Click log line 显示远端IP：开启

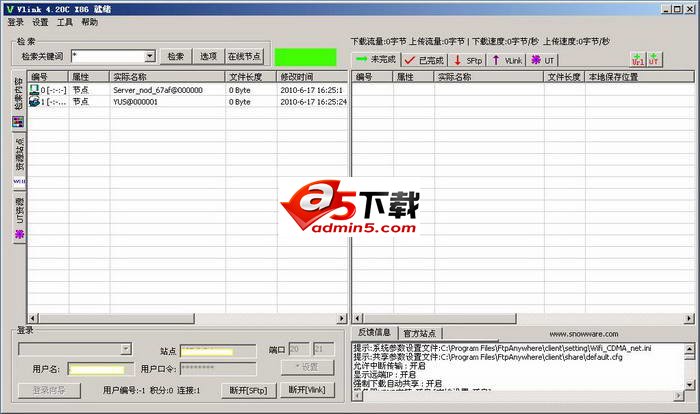tap(384, 375)
